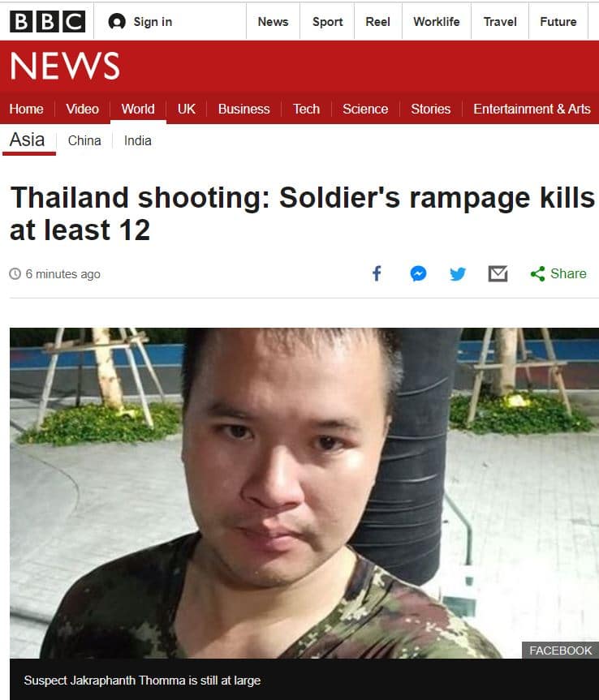Click the red NEWS banner title
599x700 pixels.
pos(65,66)
